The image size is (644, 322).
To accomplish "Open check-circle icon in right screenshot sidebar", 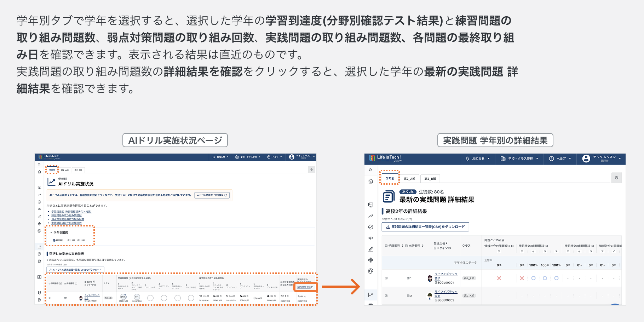I will 370,227.
